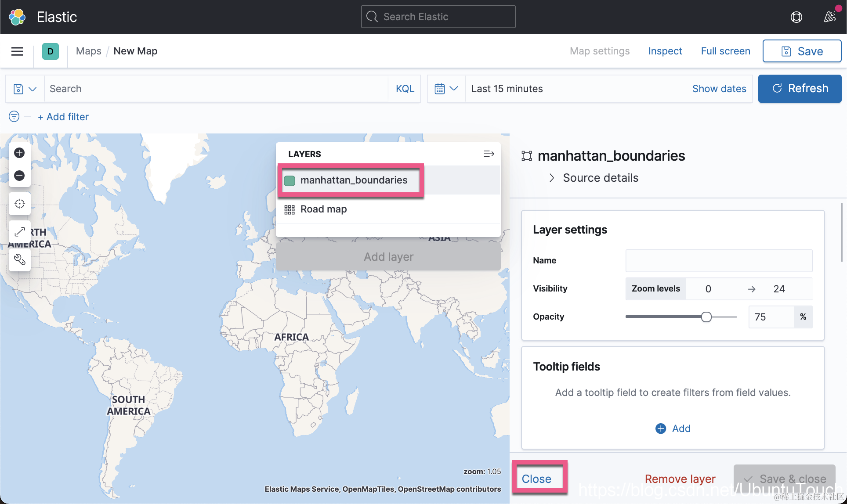
Task: Open the map tools wrench icon
Action: (20, 259)
